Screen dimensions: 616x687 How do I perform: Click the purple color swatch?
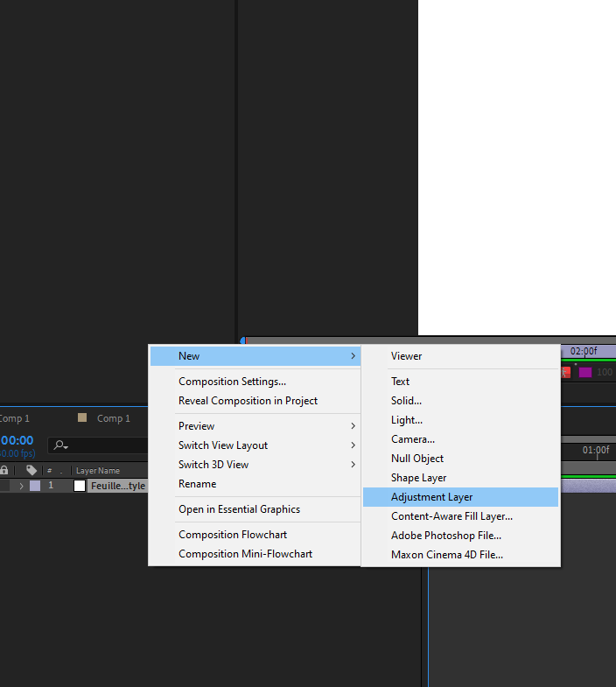[585, 372]
